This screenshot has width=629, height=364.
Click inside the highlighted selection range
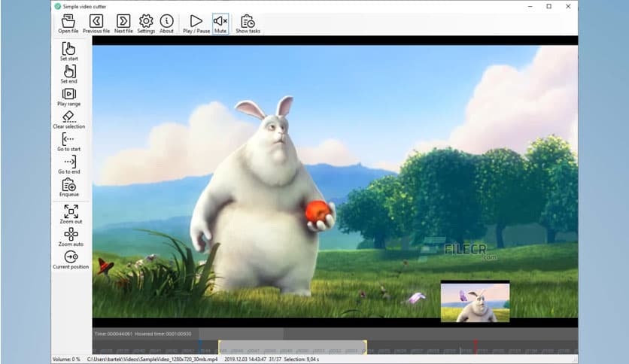coord(293,347)
